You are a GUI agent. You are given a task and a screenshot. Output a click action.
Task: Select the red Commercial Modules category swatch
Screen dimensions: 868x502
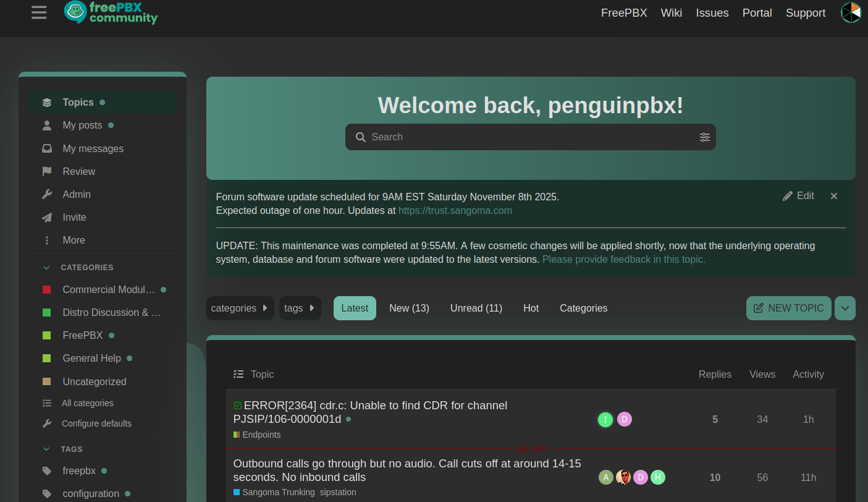[46, 289]
